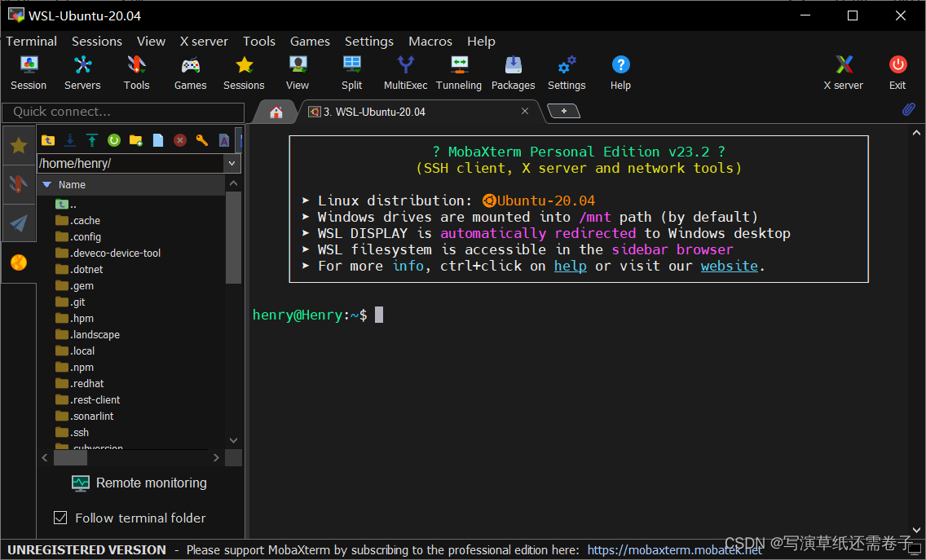
Task: Select the .sonarlint folder
Action: click(x=85, y=416)
